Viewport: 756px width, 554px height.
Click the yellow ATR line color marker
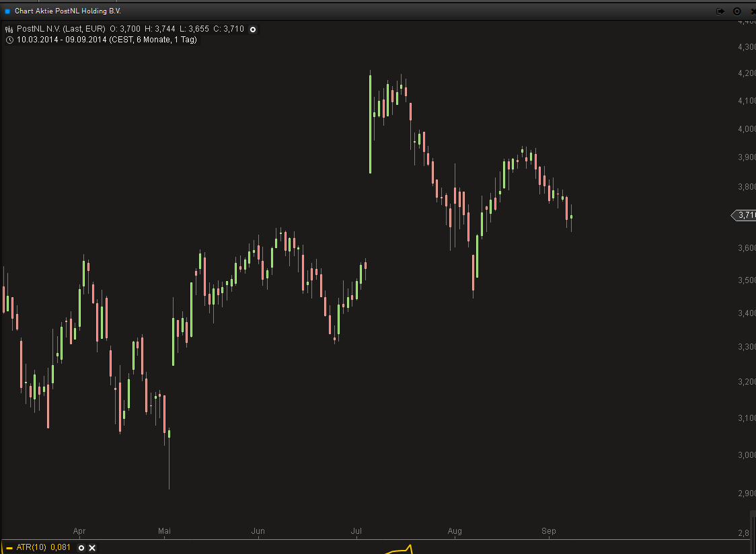[x=9, y=548]
